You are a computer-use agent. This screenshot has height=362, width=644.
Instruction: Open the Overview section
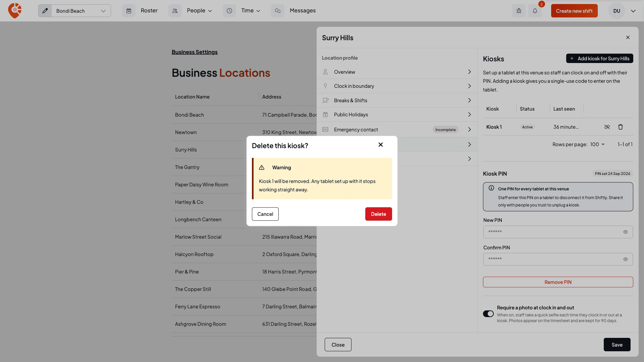pyautogui.click(x=397, y=72)
